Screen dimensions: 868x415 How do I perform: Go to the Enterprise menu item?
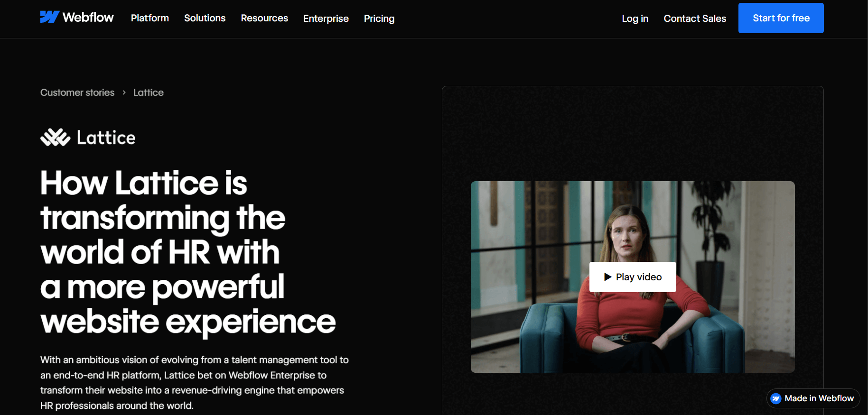[x=326, y=18]
